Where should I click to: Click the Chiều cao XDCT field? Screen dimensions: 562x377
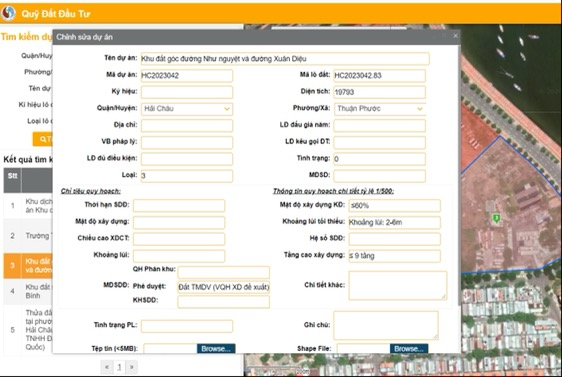point(179,239)
